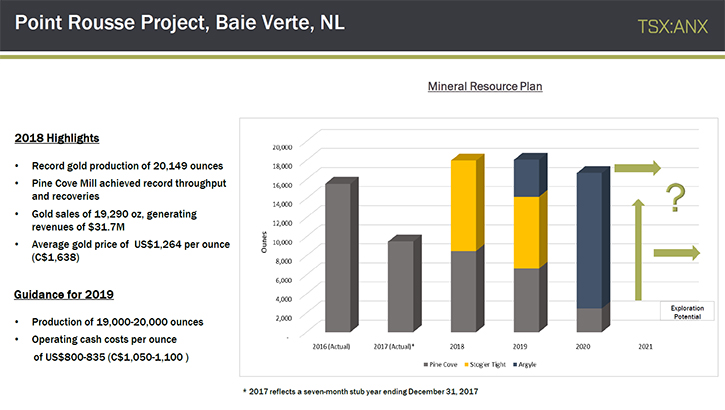Click the 'Average gold price of US$1,264' bullet

(x=130, y=251)
